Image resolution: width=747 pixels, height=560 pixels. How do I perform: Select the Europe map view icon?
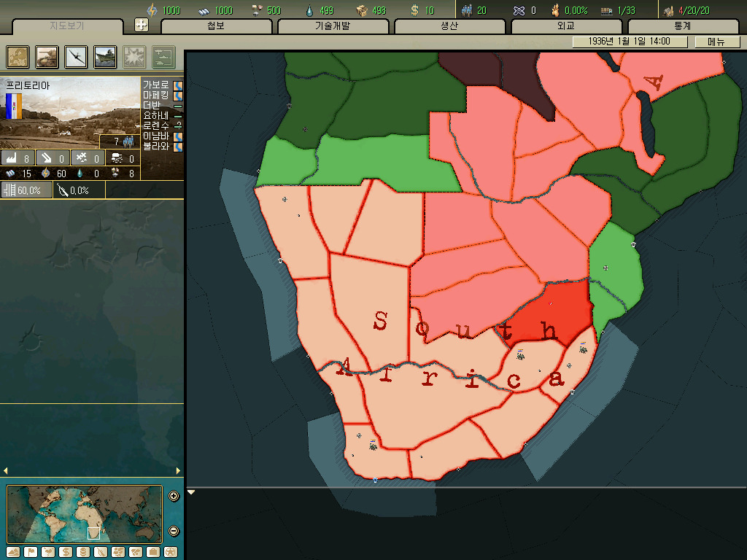pos(18,57)
